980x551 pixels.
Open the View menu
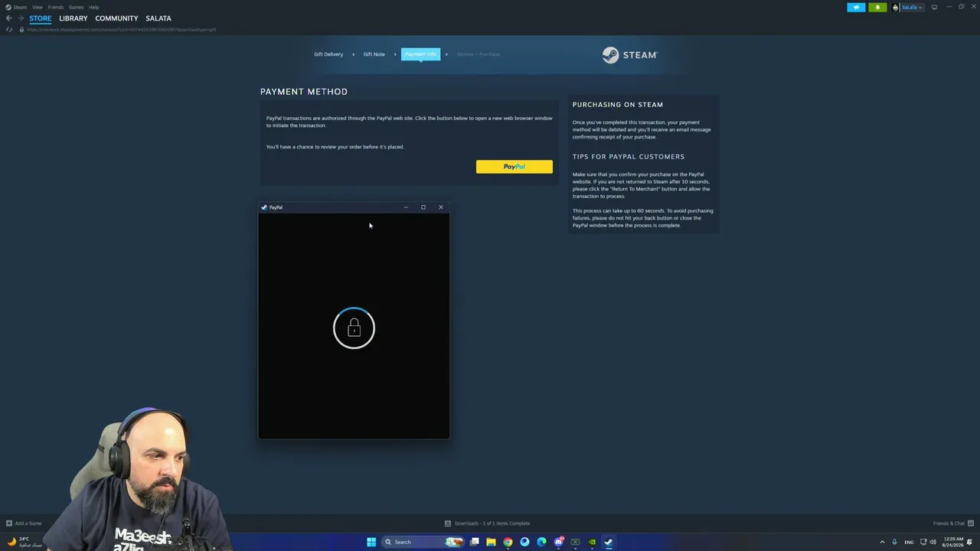[x=37, y=7]
